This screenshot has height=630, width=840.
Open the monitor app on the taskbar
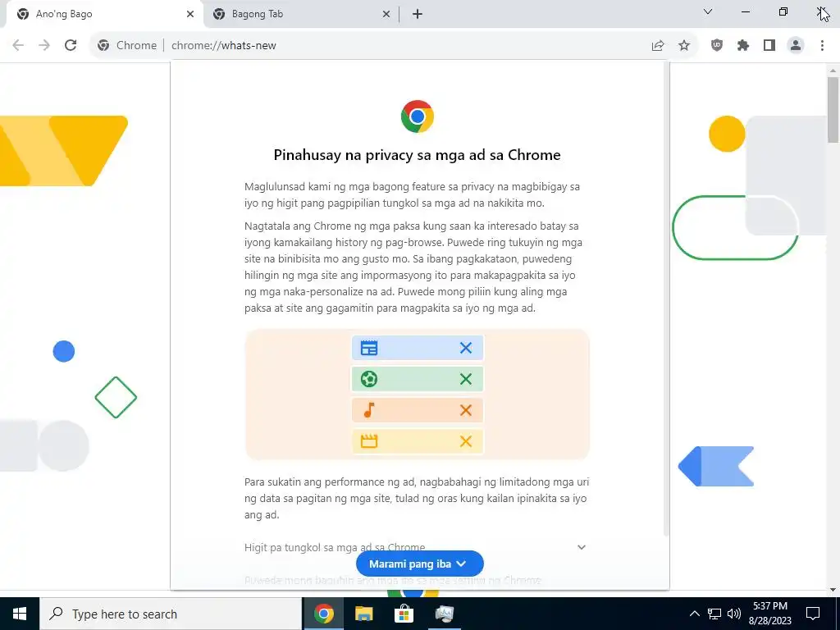coord(444,614)
